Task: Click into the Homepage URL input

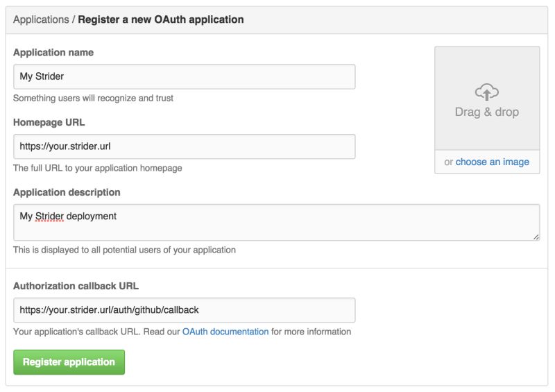Action: (x=184, y=146)
